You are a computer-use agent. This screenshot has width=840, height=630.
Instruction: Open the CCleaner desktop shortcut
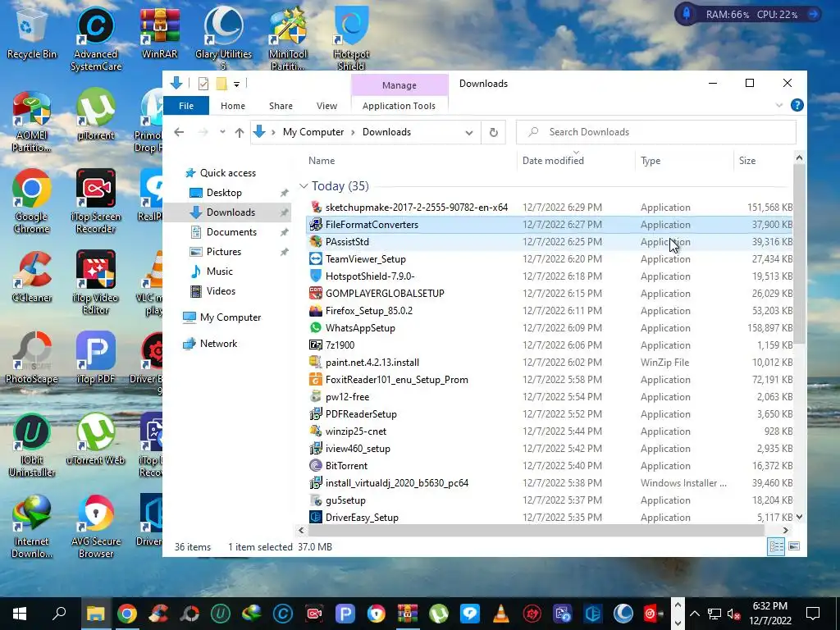(x=32, y=277)
